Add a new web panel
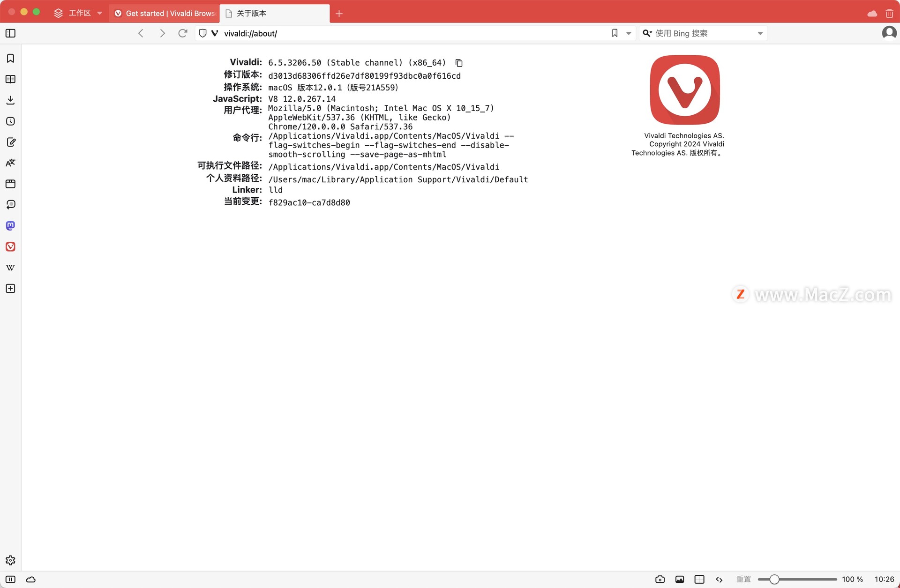The image size is (900, 588). coord(10,289)
